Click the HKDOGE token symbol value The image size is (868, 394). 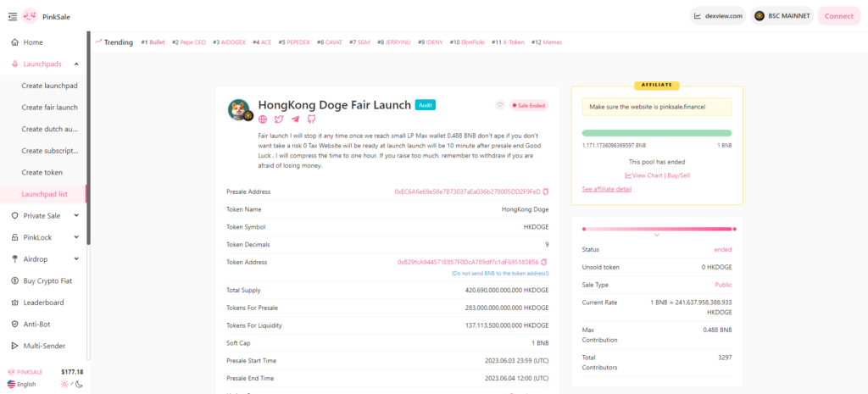(536, 227)
